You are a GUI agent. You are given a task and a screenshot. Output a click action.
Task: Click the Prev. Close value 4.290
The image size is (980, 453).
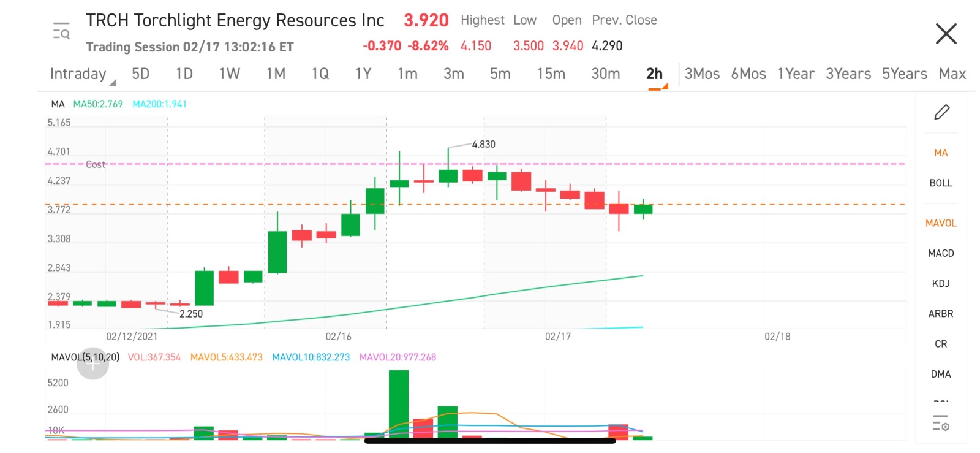[x=607, y=46]
